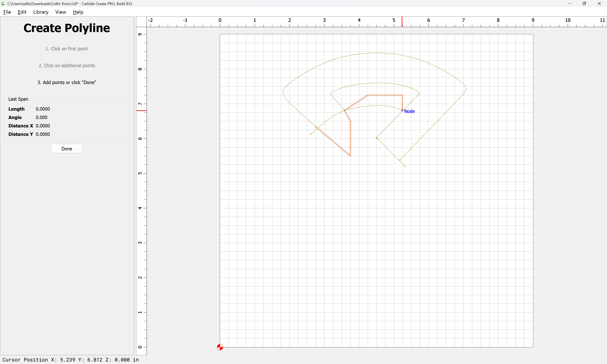Click Done to finish the polyline

tap(67, 149)
